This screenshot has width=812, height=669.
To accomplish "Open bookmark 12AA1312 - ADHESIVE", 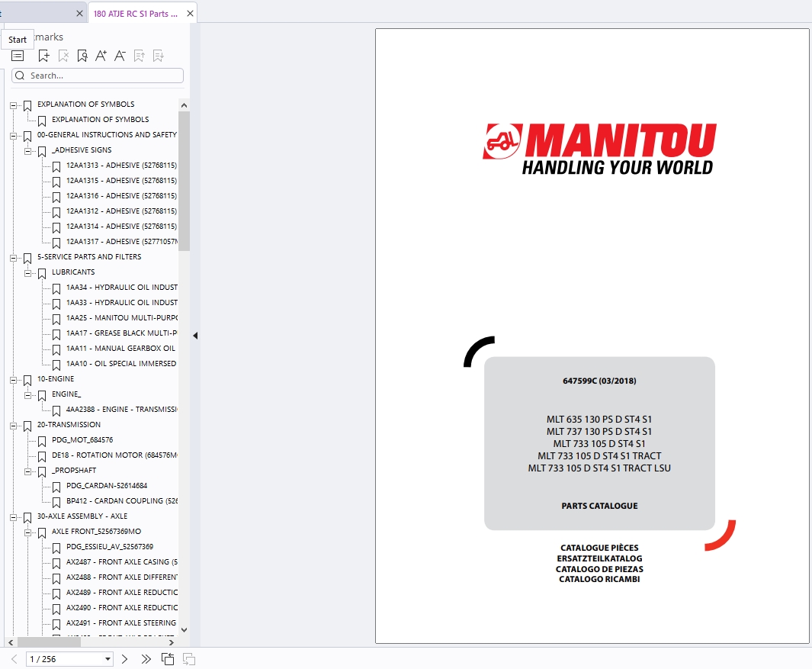I will click(x=121, y=211).
